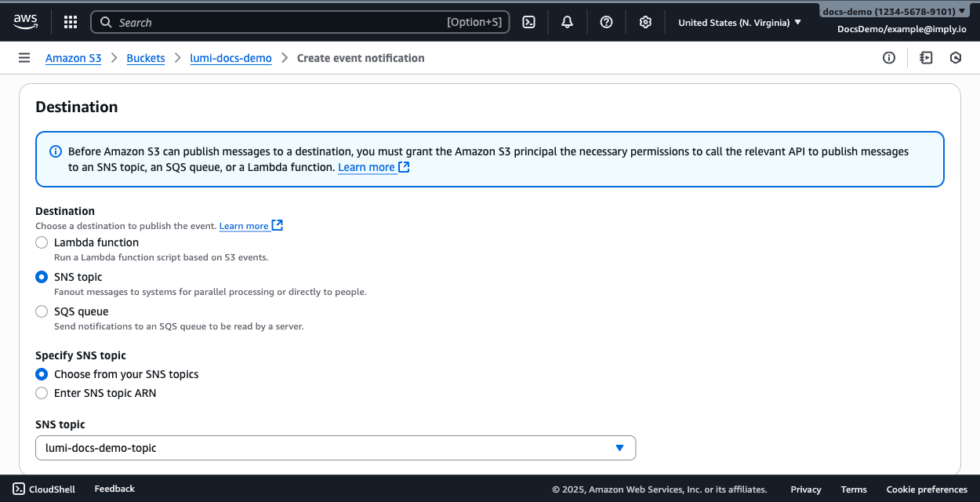Click the search magnifier icon

[106, 23]
